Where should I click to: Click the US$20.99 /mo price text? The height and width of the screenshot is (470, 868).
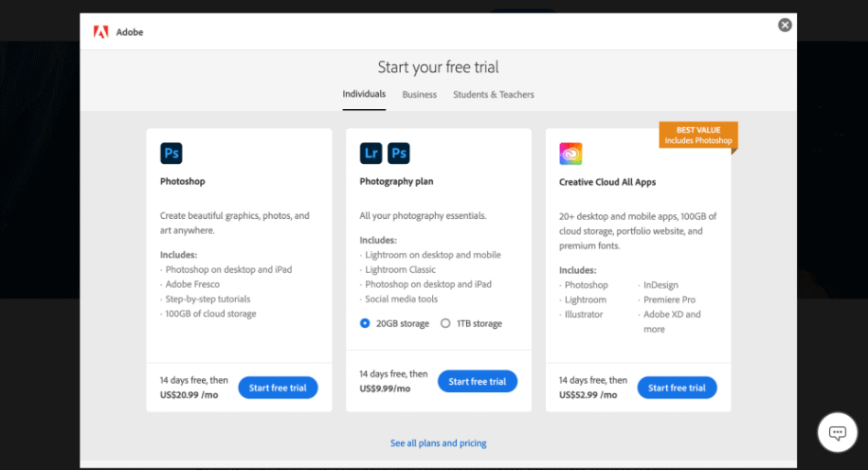pyautogui.click(x=189, y=395)
